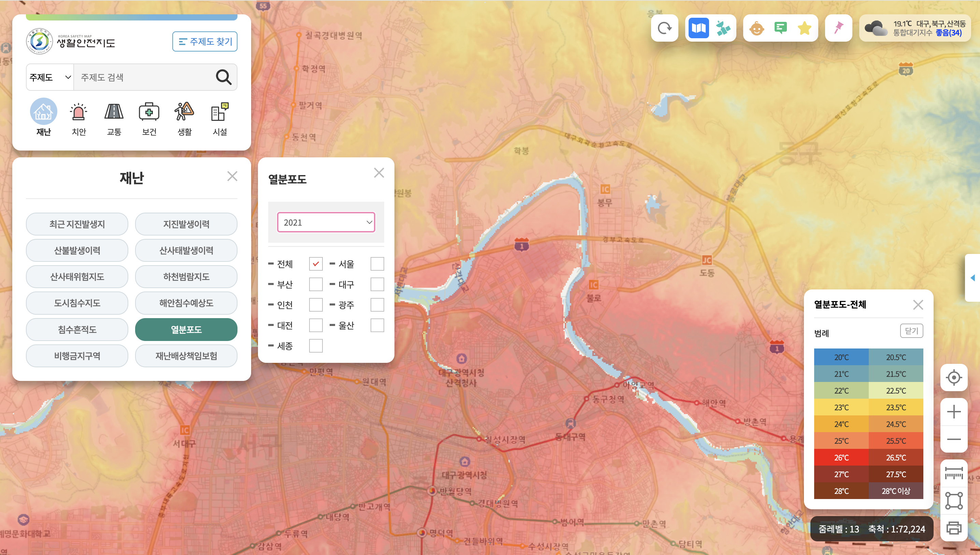Open the child safety face icon

(x=756, y=28)
